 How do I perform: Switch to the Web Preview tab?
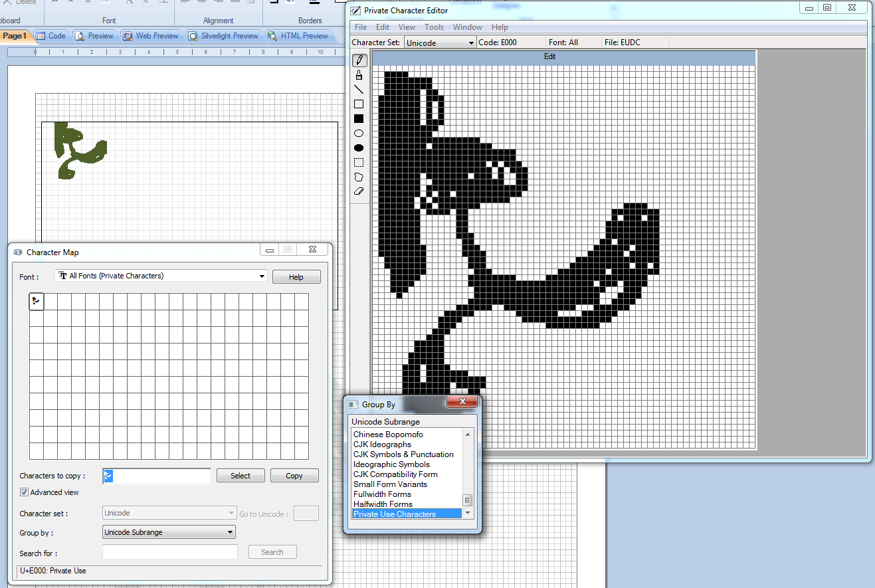coord(151,36)
